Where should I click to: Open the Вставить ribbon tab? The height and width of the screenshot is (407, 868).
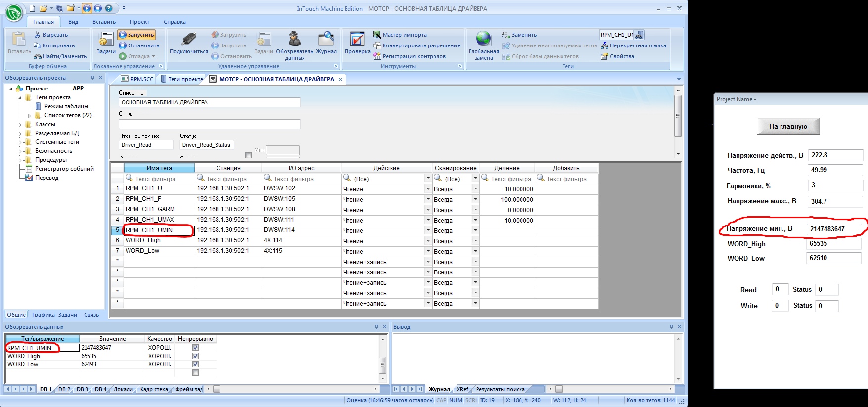104,22
